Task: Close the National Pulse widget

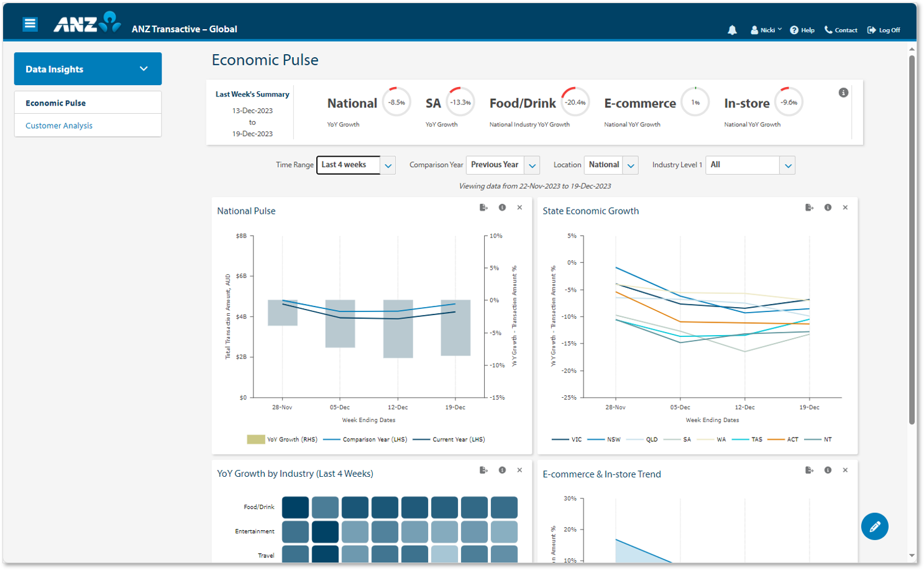Action: (x=519, y=208)
